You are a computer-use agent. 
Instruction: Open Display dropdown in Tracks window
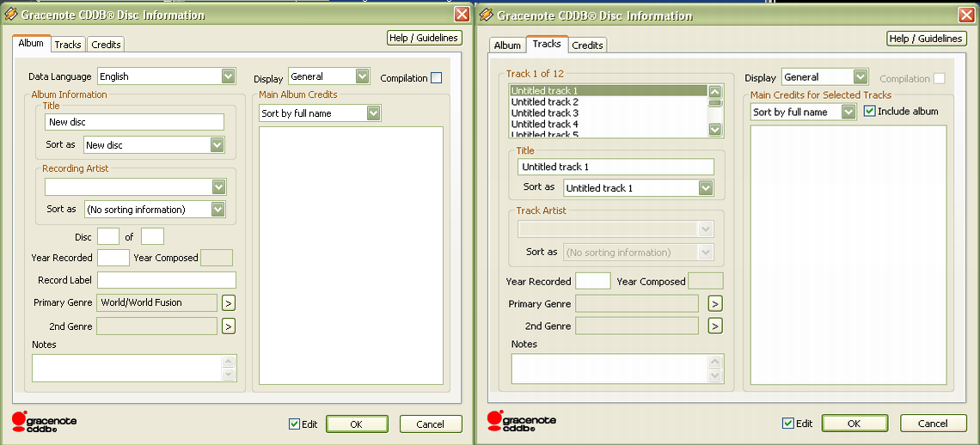pos(861,76)
